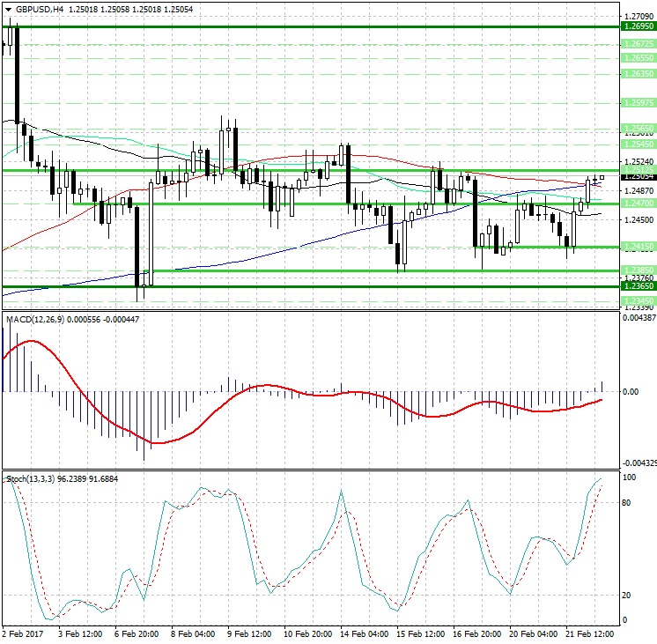Click the 16 Feb 20:00 time label

tap(476, 633)
